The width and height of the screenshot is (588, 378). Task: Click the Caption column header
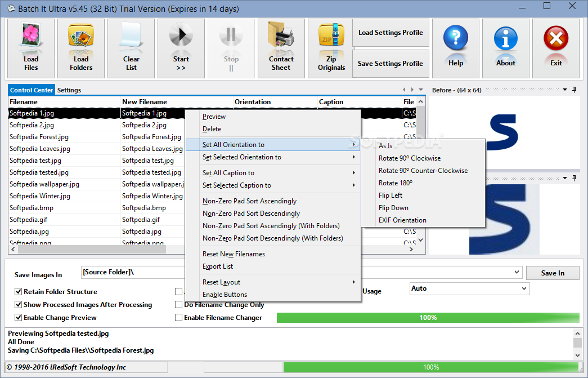tap(359, 102)
